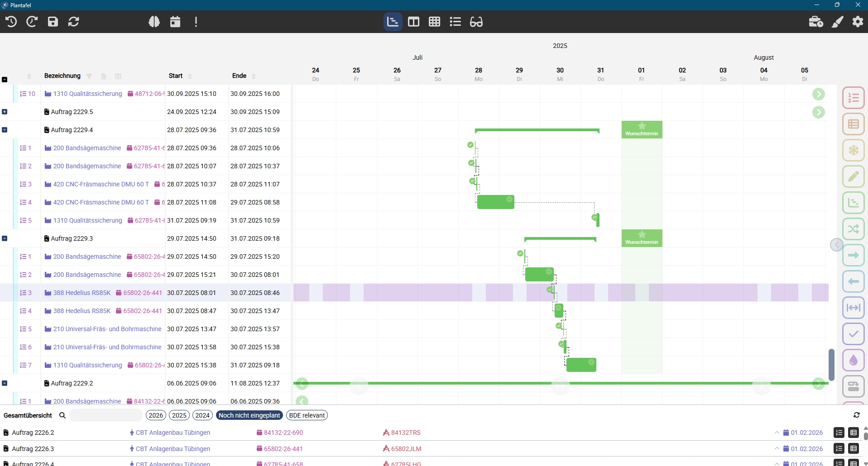Click the orange table sidebar button

tap(854, 124)
